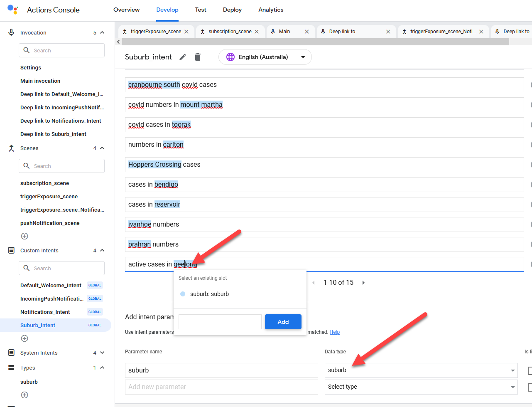Close the triggerExposure_scene tab

point(186,32)
